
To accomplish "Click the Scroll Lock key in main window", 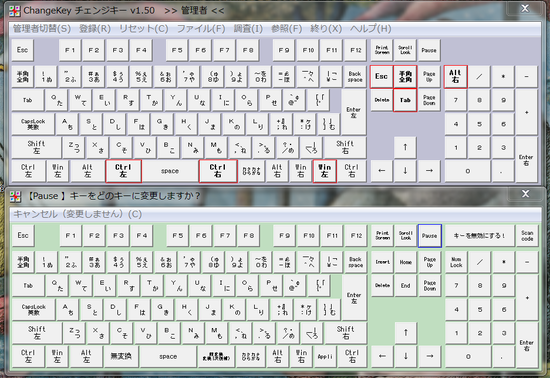I will 405,50.
